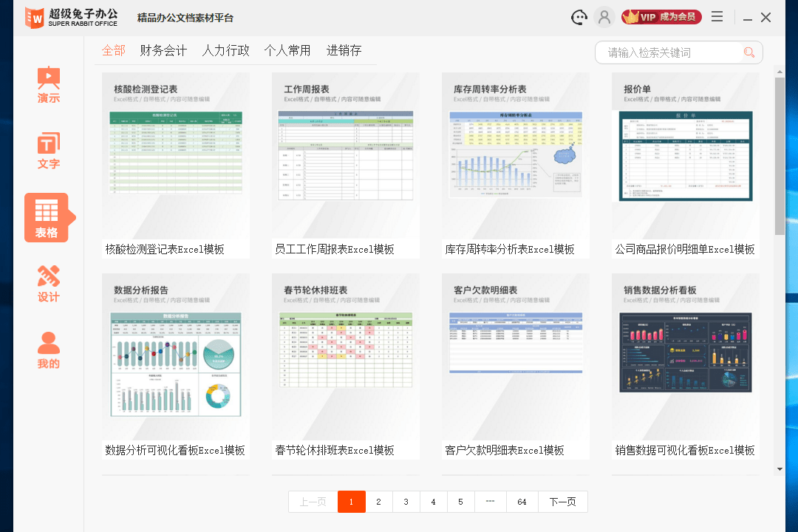Click the customer service headset icon
This screenshot has width=798, height=532.
pyautogui.click(x=579, y=16)
